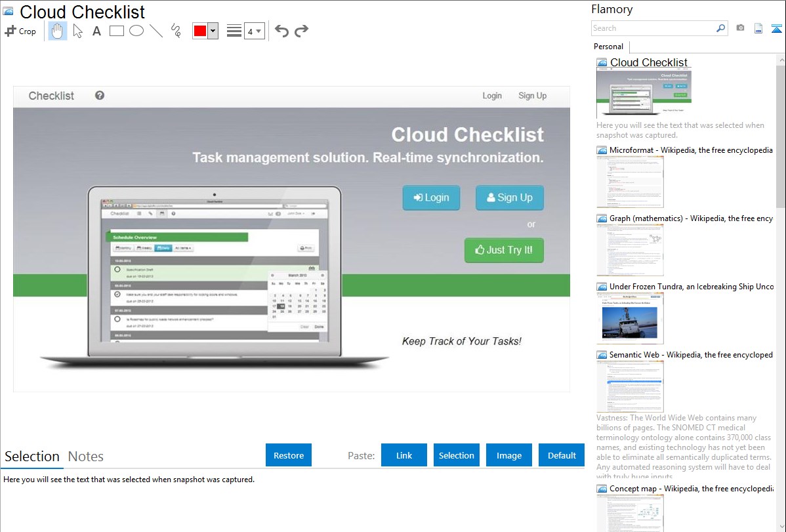This screenshot has width=786, height=532.
Task: Open the Personal tab
Action: tap(608, 47)
